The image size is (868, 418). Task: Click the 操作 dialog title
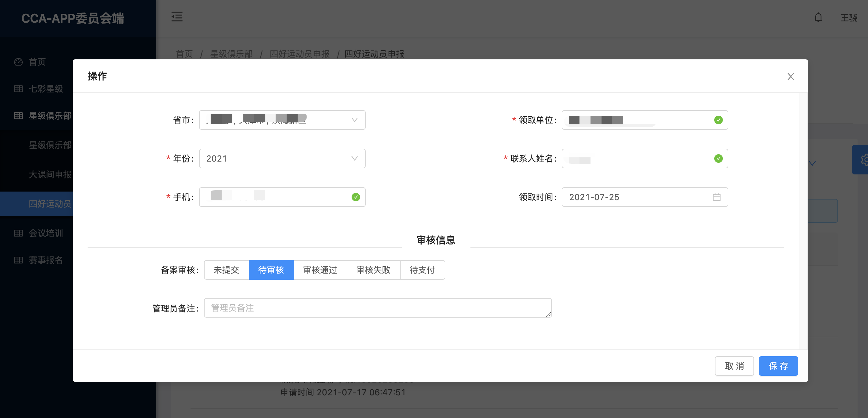pos(97,77)
